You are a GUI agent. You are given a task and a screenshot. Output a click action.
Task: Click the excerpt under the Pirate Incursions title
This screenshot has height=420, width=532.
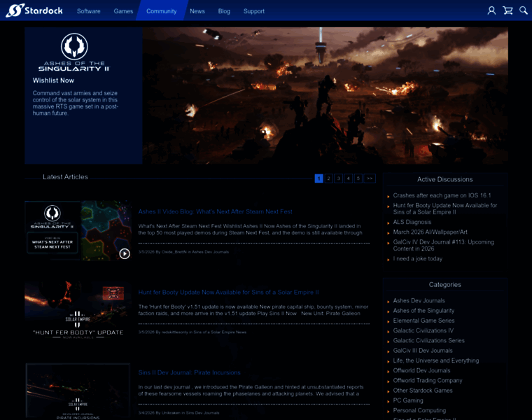[251, 390]
